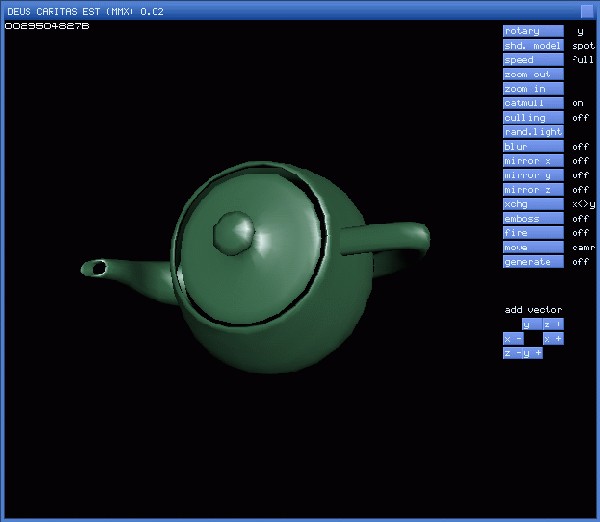Change the shd. model setting
Image resolution: width=600 pixels, height=522 pixels.
pos(533,46)
